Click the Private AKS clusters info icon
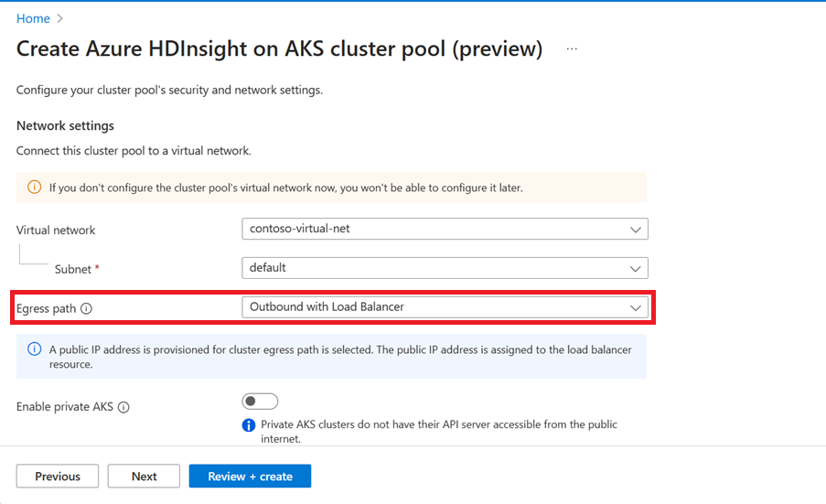Viewport: 826px width, 504px height. tap(248, 425)
